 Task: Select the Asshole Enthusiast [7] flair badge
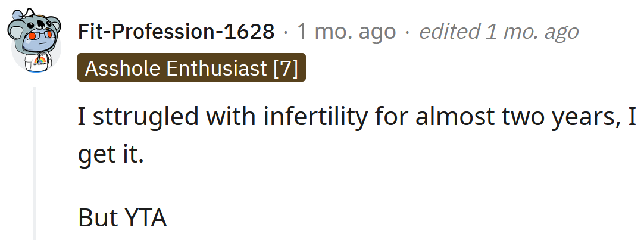coord(192,67)
